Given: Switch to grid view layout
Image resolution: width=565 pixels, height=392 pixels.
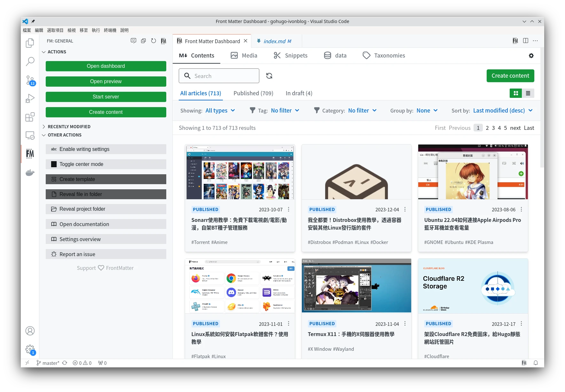Looking at the screenshot, I should pyautogui.click(x=515, y=93).
